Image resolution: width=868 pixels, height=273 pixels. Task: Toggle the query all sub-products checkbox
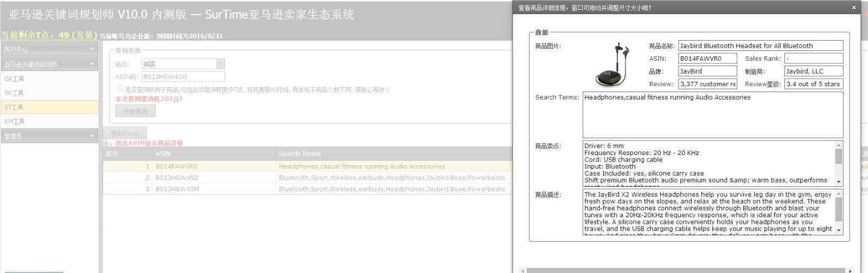click(120, 88)
